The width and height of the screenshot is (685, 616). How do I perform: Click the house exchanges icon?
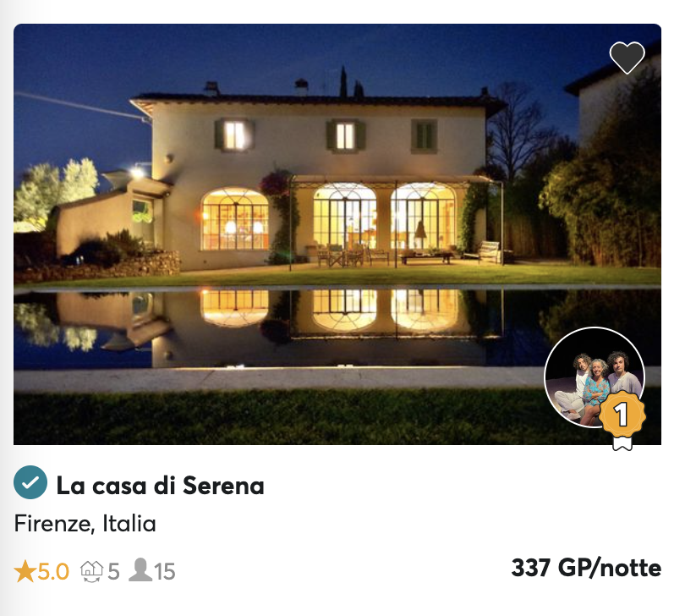91,571
